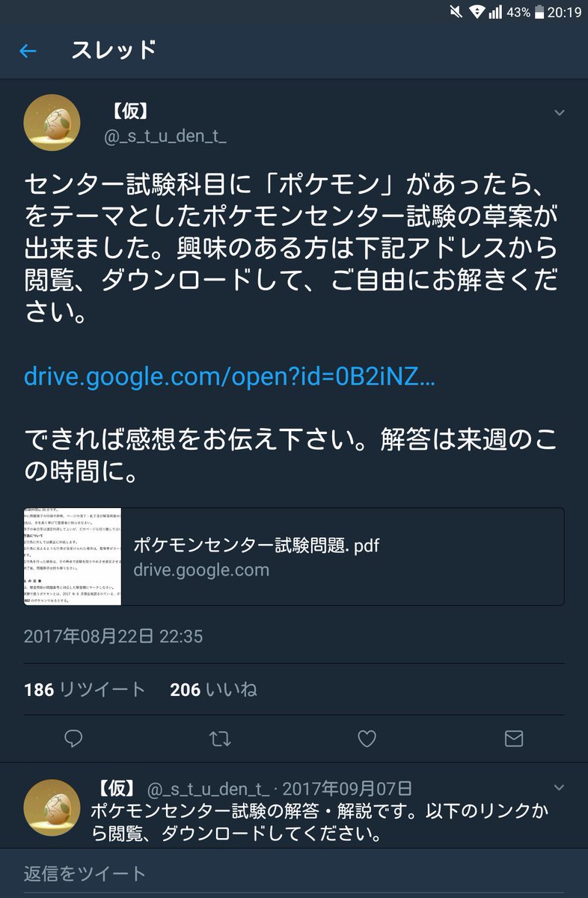Tap the 返信をツイート reply field
Screen dimensions: 588x898
[294, 873]
